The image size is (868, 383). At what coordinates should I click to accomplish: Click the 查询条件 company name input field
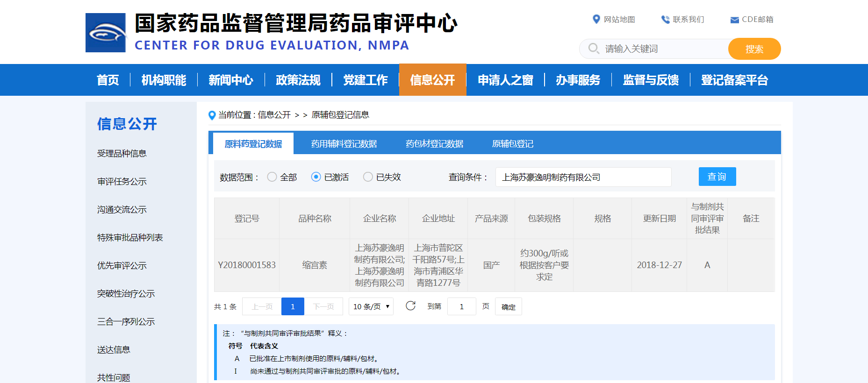[583, 177]
